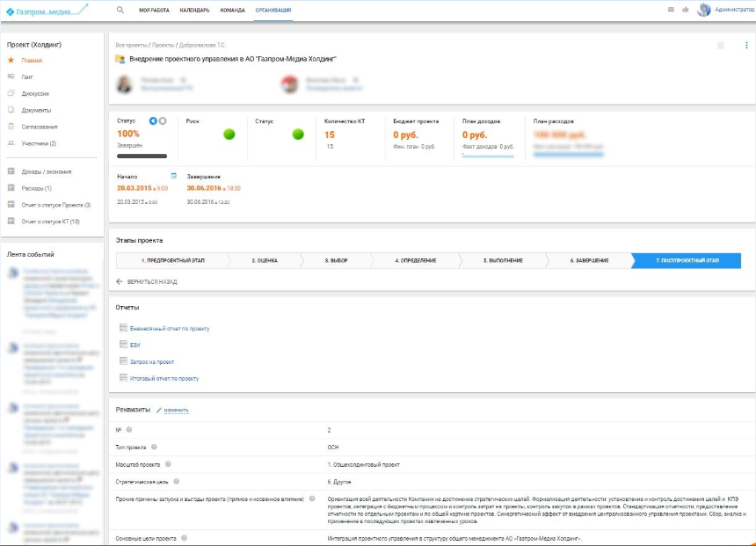Click the green Риск indicator circle

(229, 135)
